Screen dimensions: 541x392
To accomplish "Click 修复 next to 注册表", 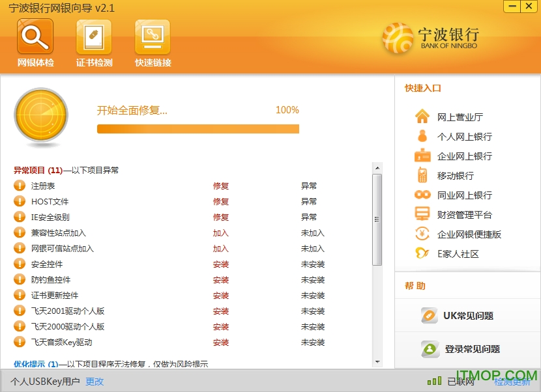I will 220,186.
